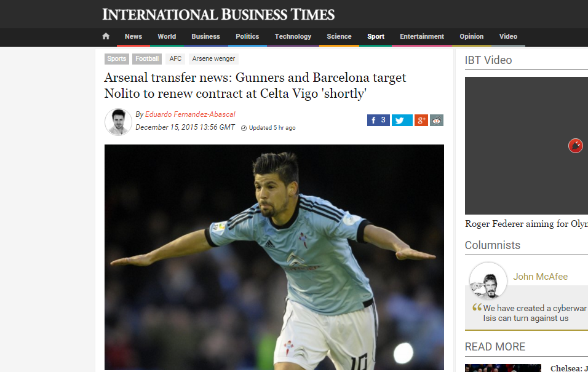
Task: Share article on Facebook
Action: pos(378,120)
